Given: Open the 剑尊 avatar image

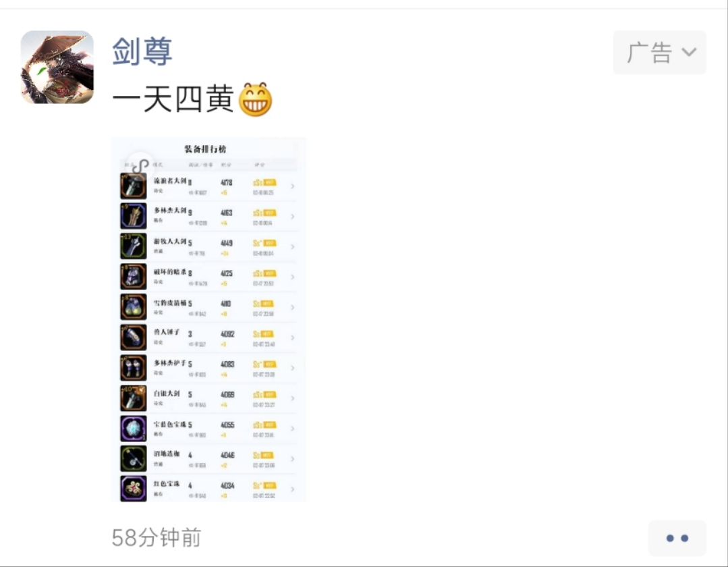Looking at the screenshot, I should 57,67.
